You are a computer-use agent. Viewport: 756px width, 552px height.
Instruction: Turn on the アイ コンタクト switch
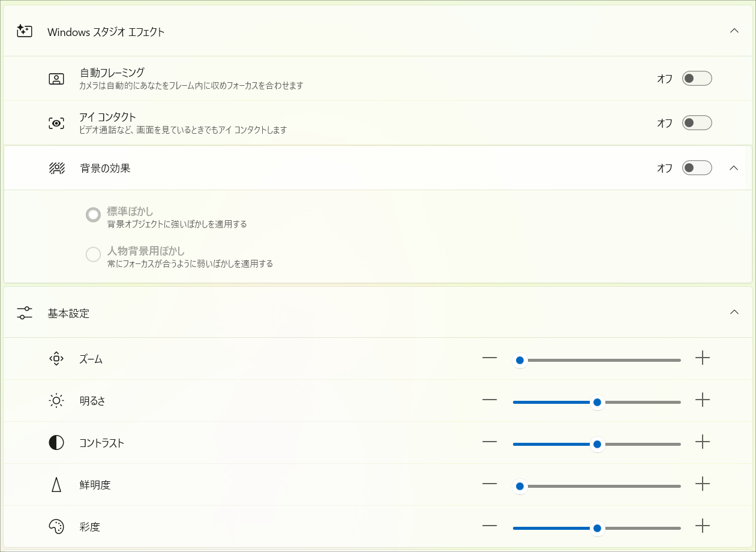click(697, 123)
